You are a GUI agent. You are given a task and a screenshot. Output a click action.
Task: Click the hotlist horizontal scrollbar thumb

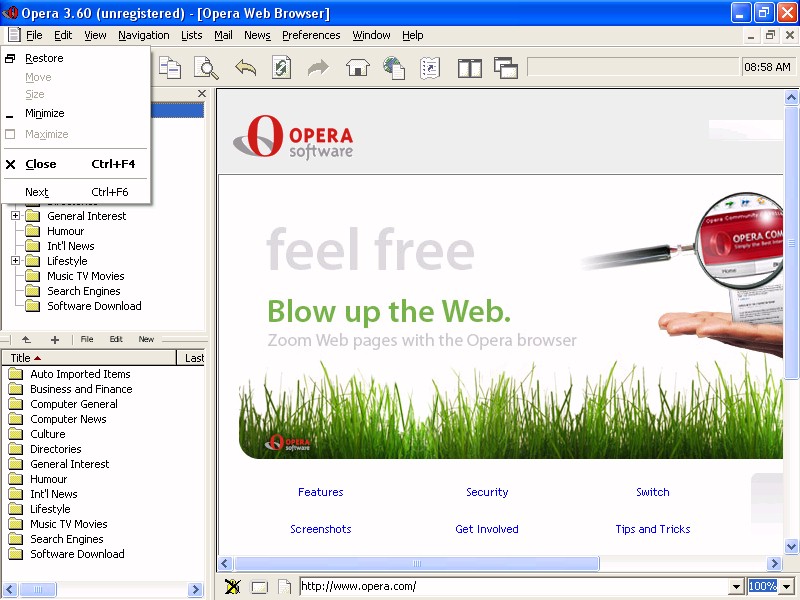click(37, 589)
